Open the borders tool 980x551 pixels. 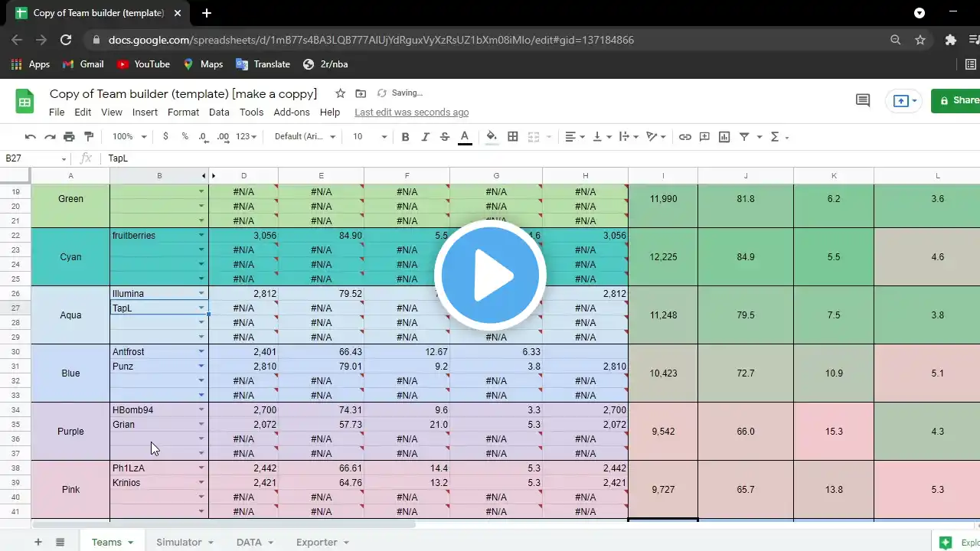click(x=513, y=137)
